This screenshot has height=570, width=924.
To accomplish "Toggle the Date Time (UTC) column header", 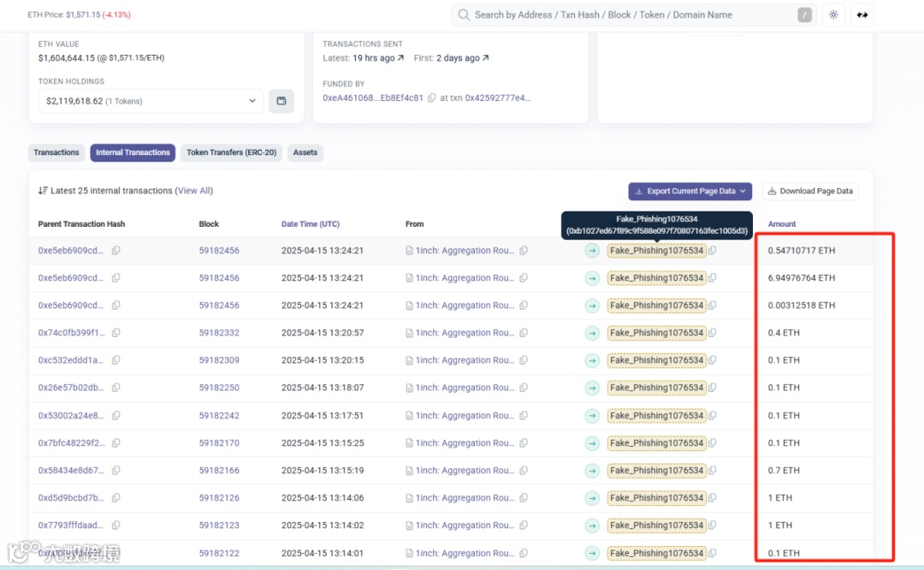I will point(311,224).
